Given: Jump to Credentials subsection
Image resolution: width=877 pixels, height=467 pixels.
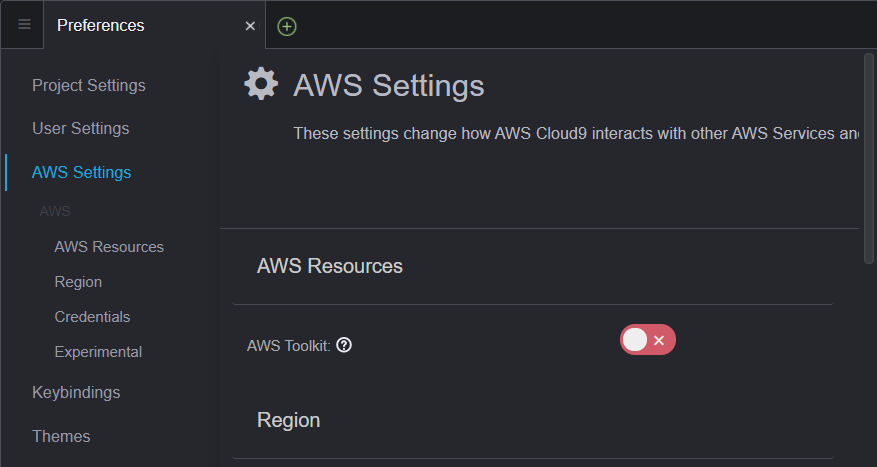Looking at the screenshot, I should 92,317.
